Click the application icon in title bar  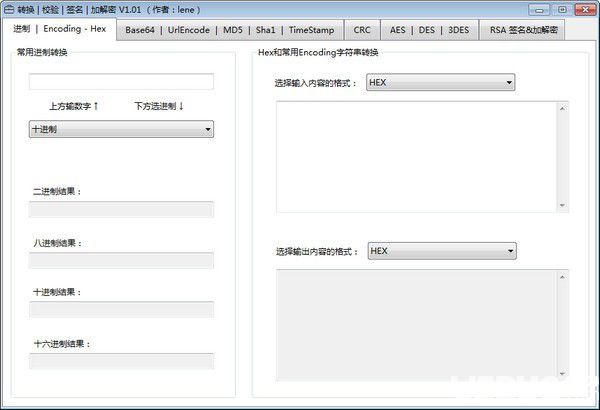click(x=9, y=9)
